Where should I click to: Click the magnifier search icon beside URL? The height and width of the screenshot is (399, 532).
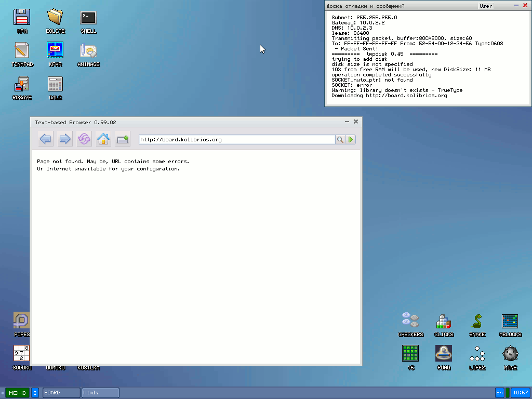pos(340,140)
